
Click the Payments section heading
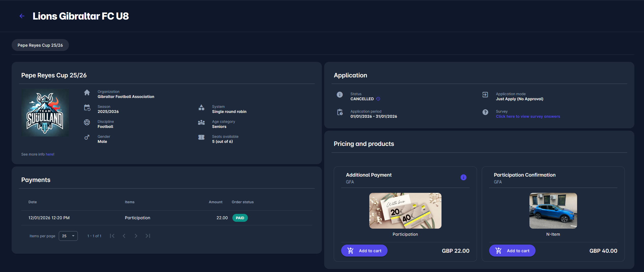(36, 180)
